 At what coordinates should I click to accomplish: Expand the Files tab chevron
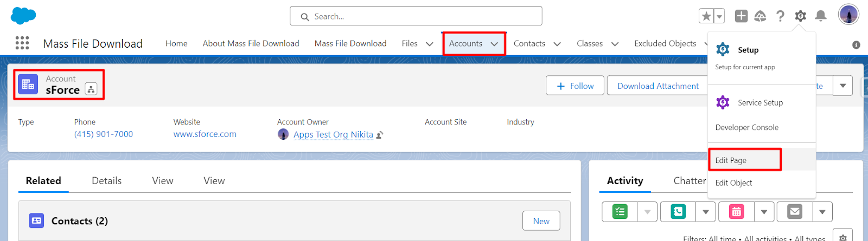(x=430, y=44)
